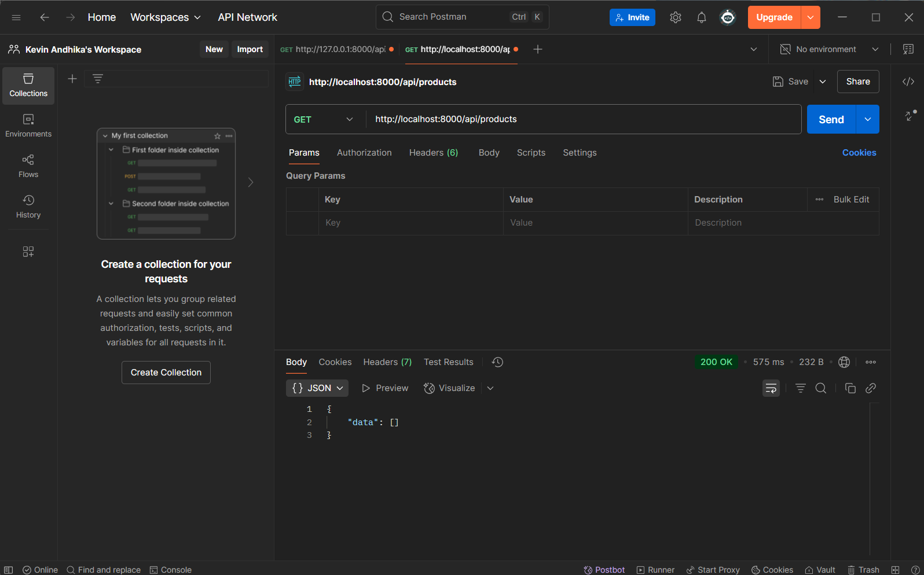Search the response body
The height and width of the screenshot is (575, 924).
pos(820,388)
